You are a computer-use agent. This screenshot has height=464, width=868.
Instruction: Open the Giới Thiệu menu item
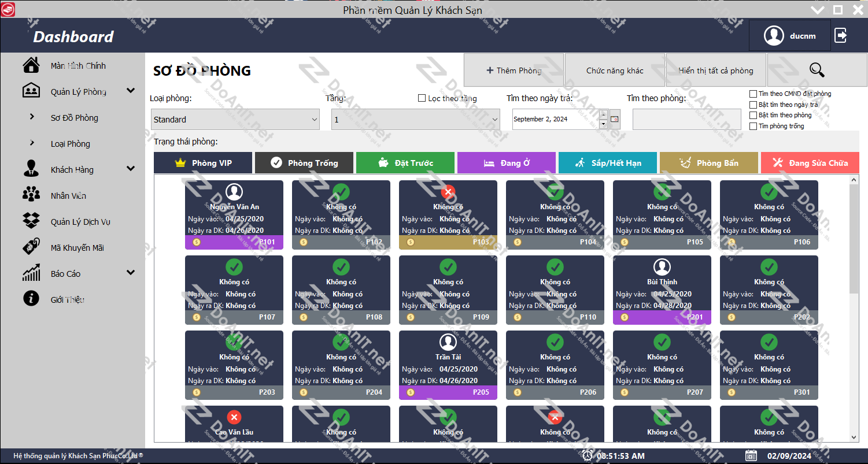[68, 300]
